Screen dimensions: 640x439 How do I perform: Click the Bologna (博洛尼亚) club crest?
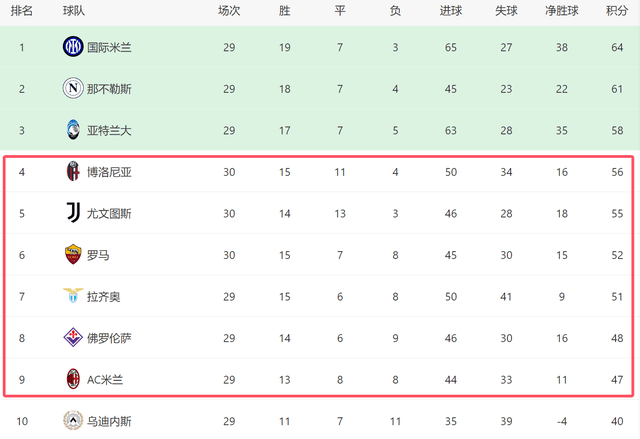72,172
